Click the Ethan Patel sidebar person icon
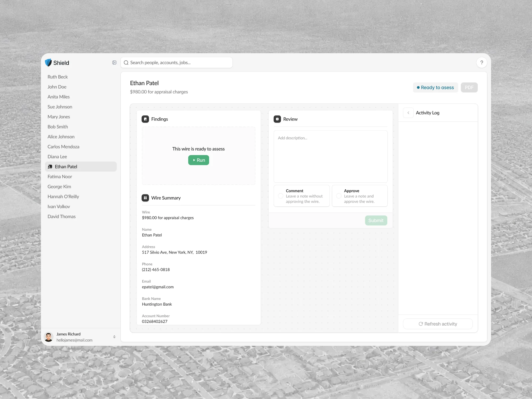The width and height of the screenshot is (532, 399). 50,167
